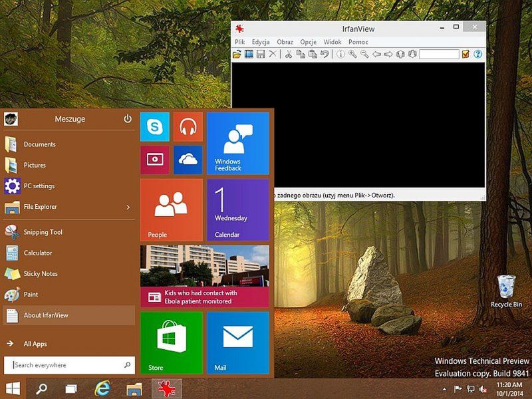This screenshot has width=532, height=399.
Task: Open the Plik menu
Action: pos(239,42)
